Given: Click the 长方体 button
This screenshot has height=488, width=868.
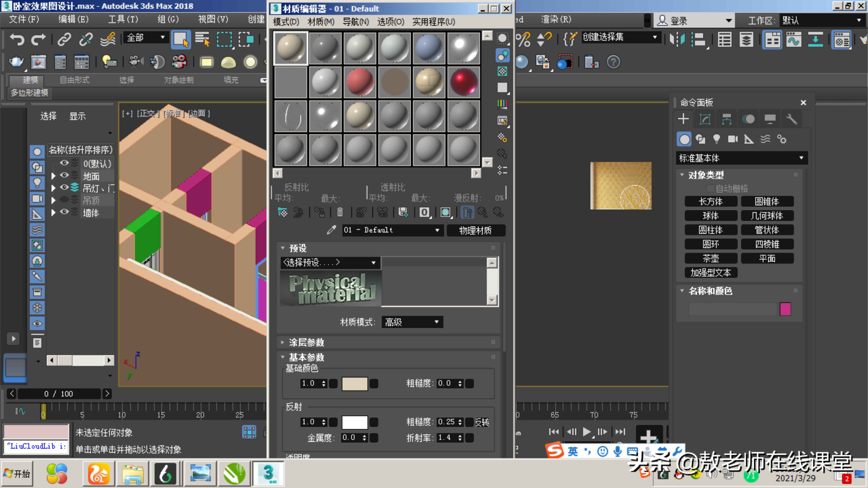Looking at the screenshot, I should click(711, 201).
